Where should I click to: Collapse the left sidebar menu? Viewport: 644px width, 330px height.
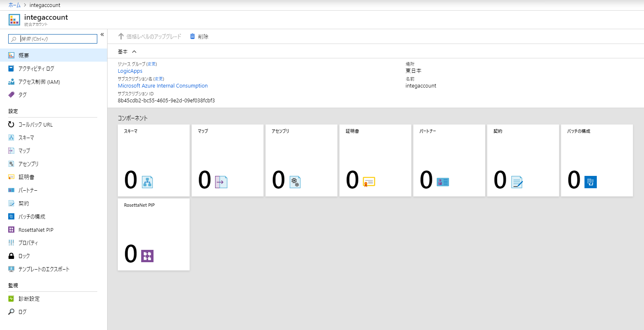pos(102,35)
